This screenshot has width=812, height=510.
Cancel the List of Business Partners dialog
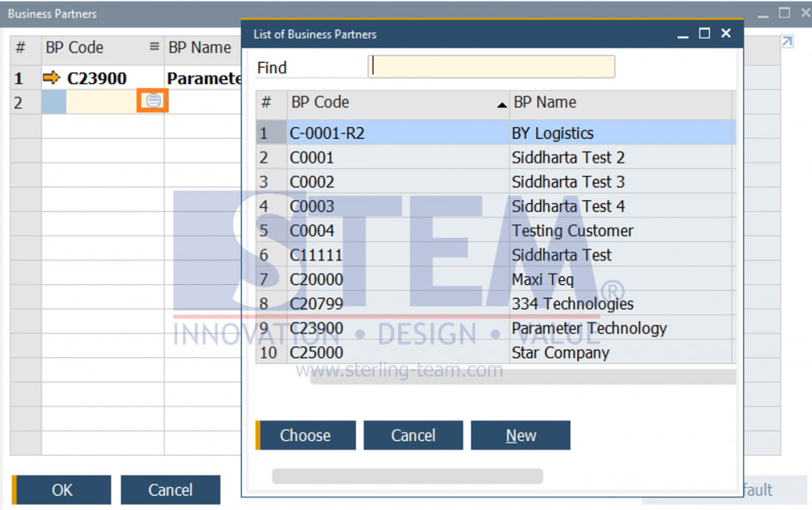pos(412,435)
